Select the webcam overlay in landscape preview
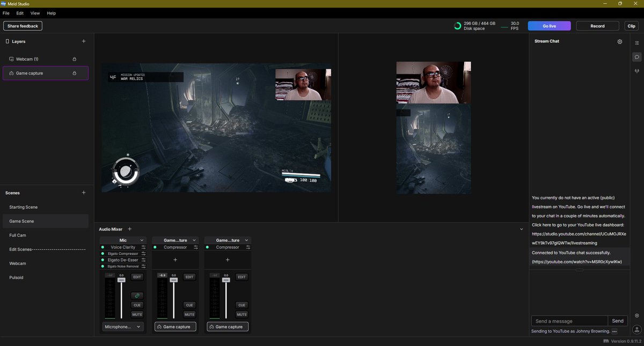 303,85
